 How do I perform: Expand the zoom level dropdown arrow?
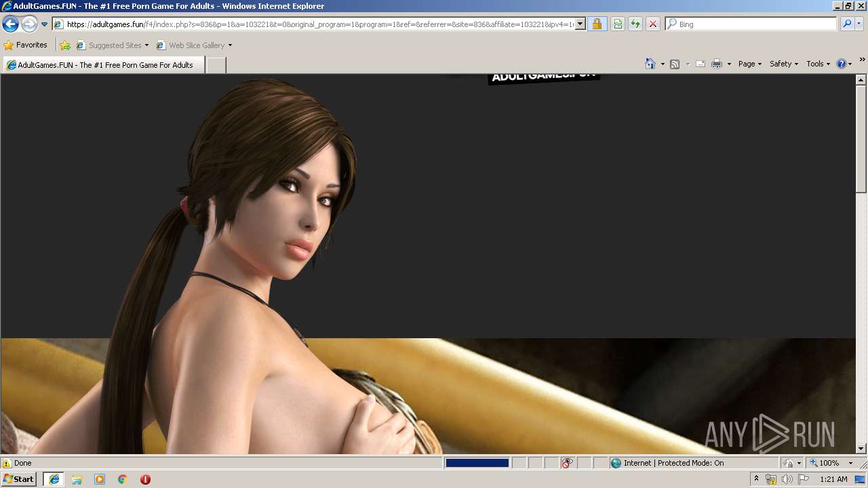[x=850, y=463]
